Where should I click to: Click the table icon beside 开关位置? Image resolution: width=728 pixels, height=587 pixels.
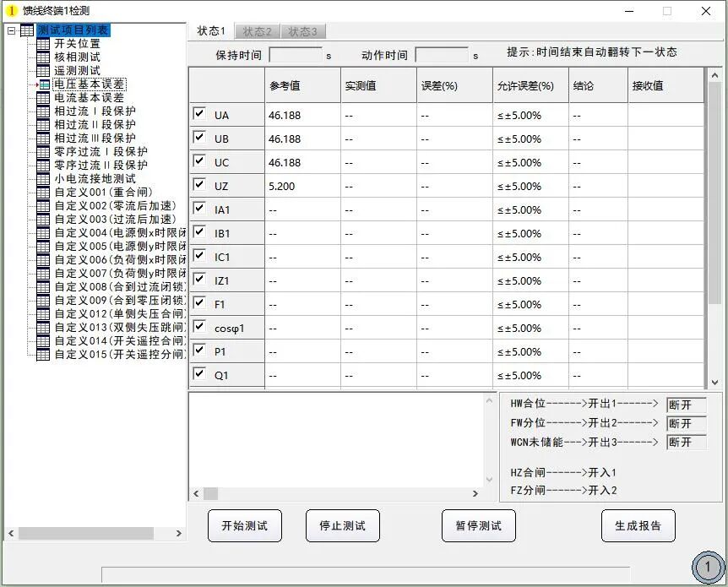pyautogui.click(x=43, y=44)
